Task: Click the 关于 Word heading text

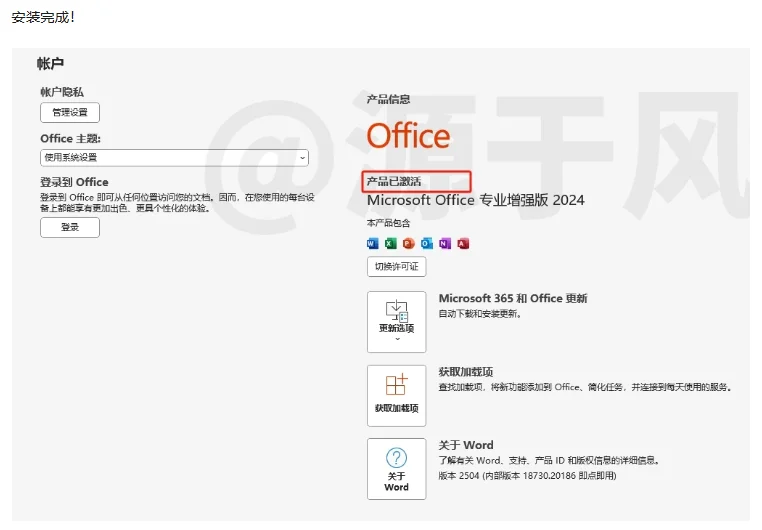Action: tap(466, 445)
